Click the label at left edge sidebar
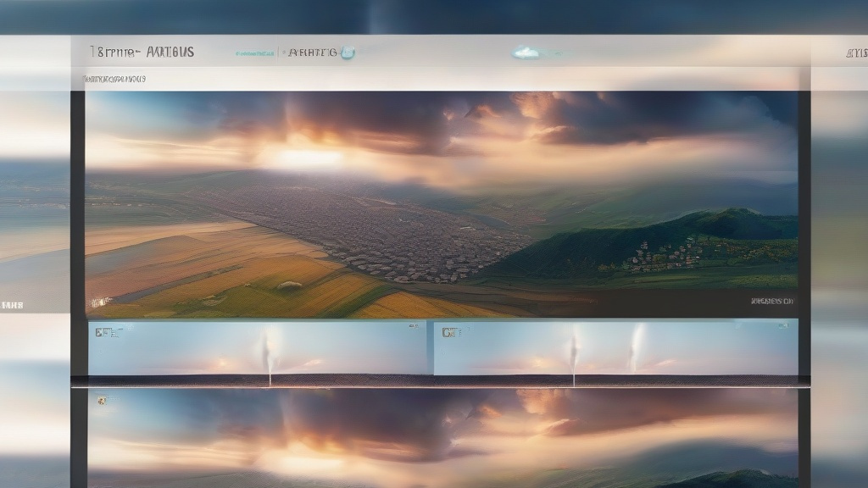The height and width of the screenshot is (488, 868). (12, 305)
